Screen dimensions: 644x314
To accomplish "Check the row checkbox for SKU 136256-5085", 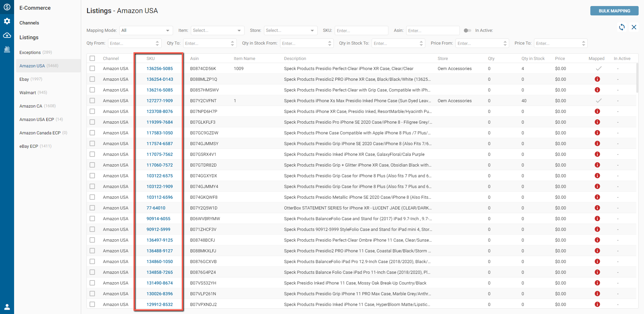I will coord(92,68).
